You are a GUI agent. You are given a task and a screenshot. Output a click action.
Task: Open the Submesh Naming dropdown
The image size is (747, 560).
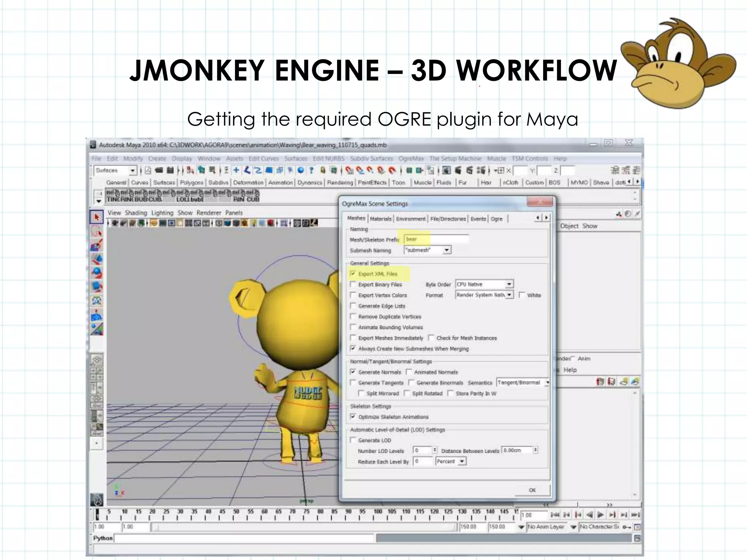pos(427,250)
